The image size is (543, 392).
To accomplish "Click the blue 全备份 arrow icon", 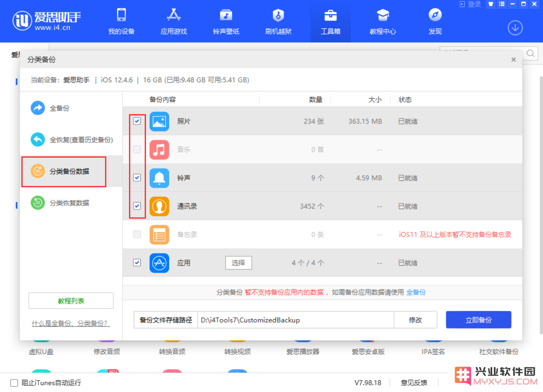I will coord(38,108).
